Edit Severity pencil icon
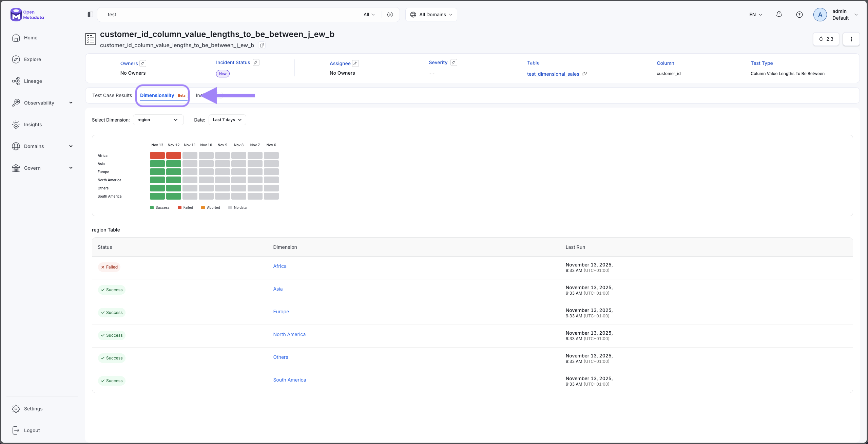868x444 pixels. tap(454, 62)
